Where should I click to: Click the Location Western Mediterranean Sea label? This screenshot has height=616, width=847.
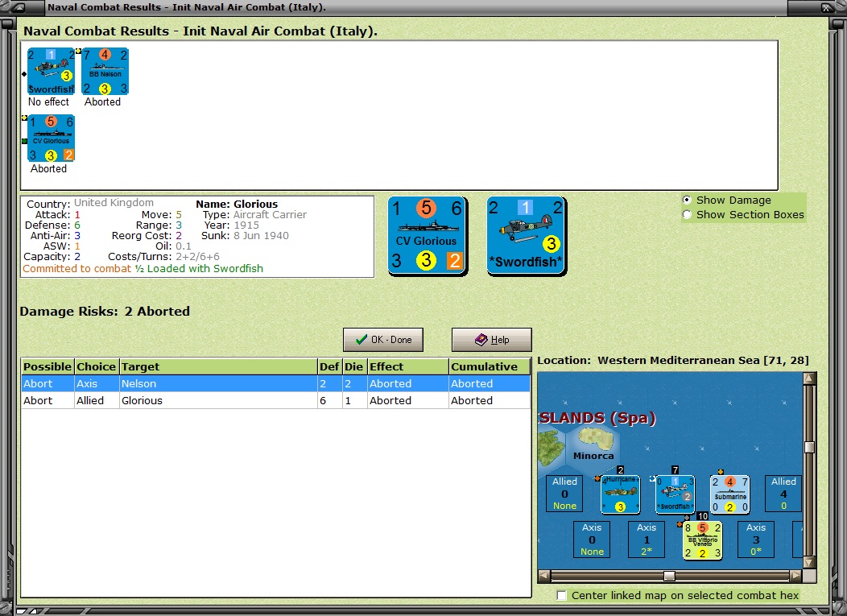(x=672, y=361)
